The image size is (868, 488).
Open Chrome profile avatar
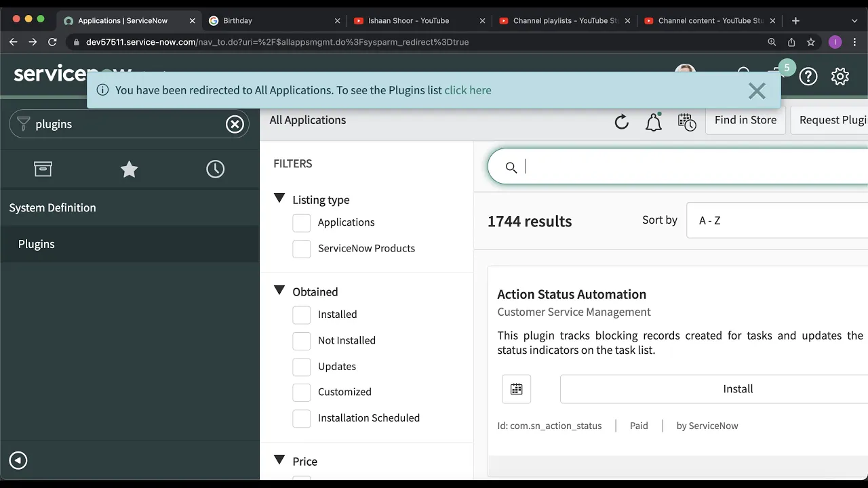coord(835,42)
